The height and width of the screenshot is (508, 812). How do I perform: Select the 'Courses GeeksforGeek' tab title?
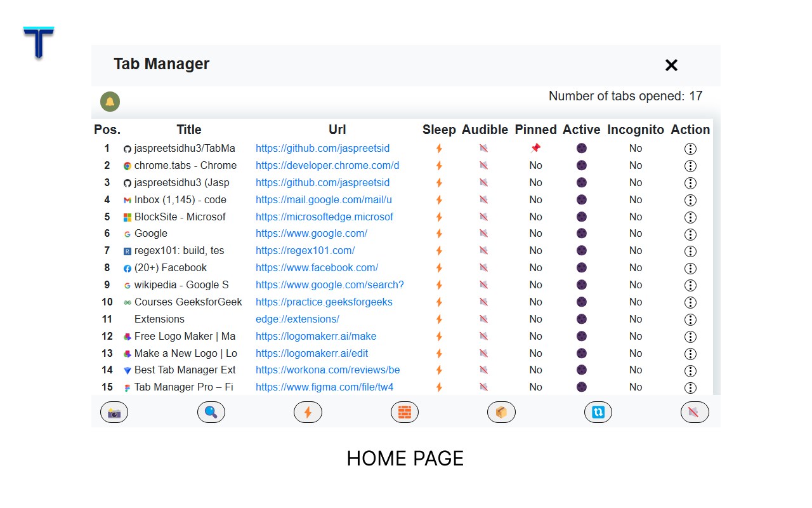(x=188, y=302)
